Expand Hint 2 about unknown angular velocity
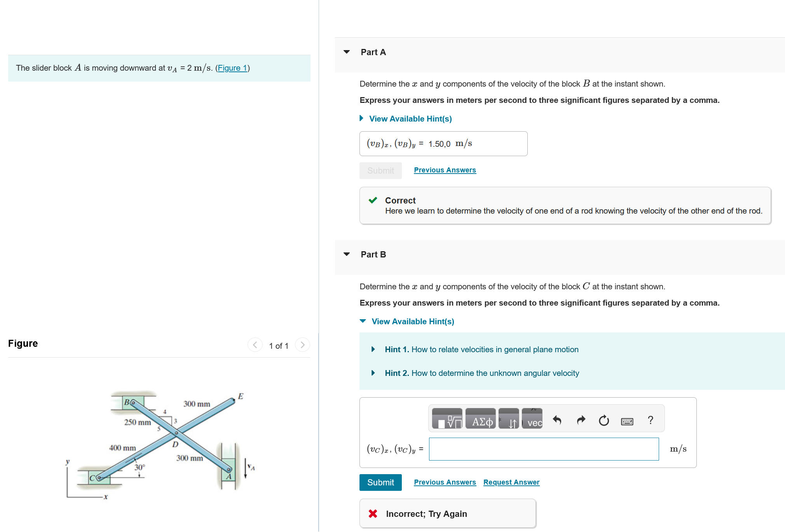 pos(481,373)
